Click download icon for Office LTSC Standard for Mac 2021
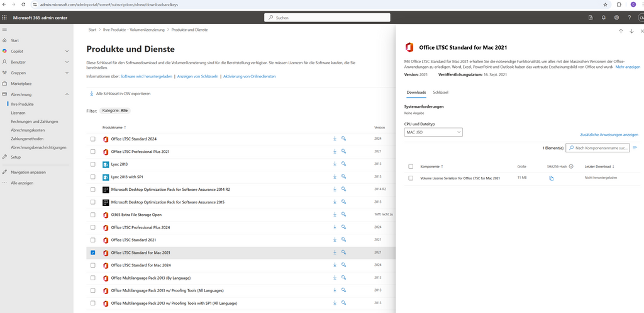The image size is (644, 313). [335, 252]
